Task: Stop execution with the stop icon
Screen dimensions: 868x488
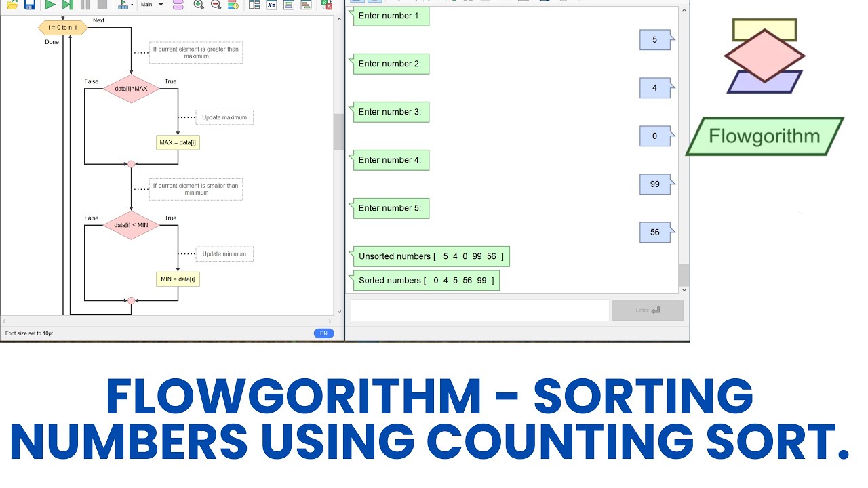Action: [x=102, y=4]
